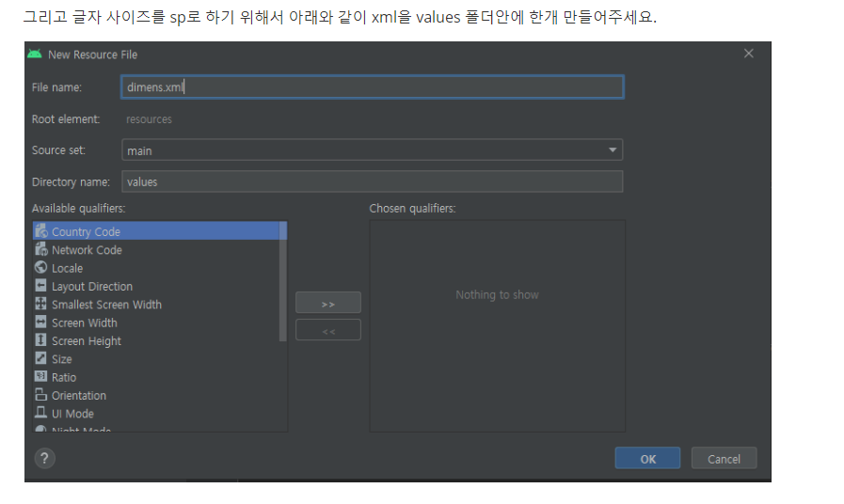The height and width of the screenshot is (504, 844).
Task: Select Country Code in available qualifiers
Action: point(156,231)
